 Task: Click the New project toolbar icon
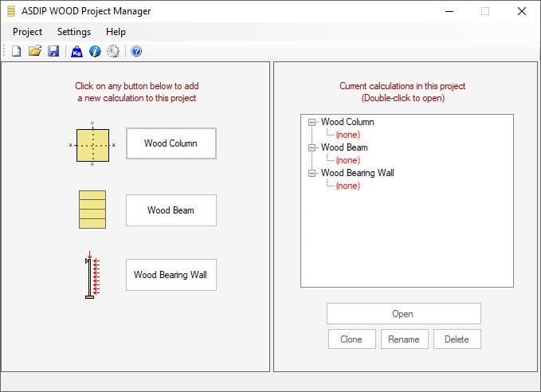16,51
